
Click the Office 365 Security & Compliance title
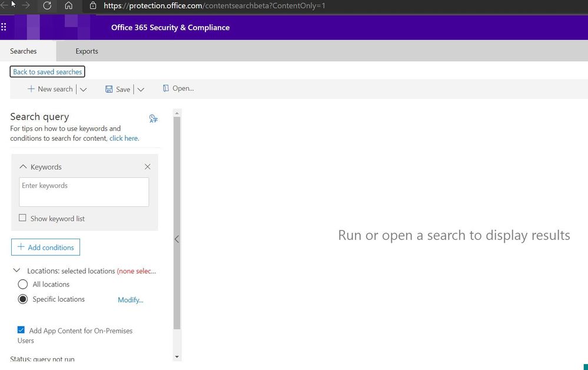pos(170,27)
